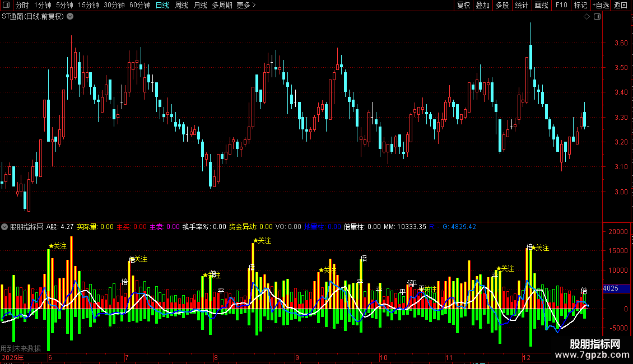Toggle the sidebar panel icon at top-left

(6, 5)
